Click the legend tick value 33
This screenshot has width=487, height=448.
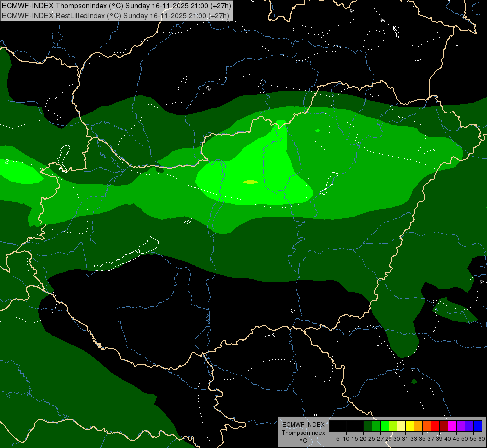(414, 439)
